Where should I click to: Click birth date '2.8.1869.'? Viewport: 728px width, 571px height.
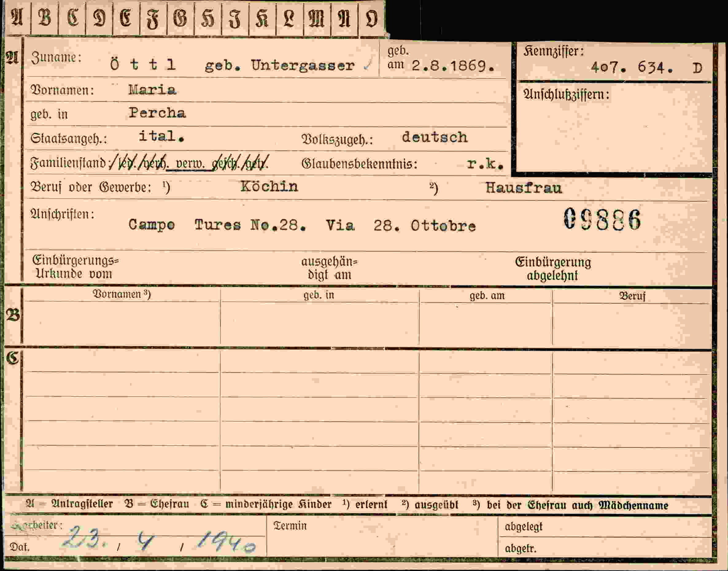453,66
